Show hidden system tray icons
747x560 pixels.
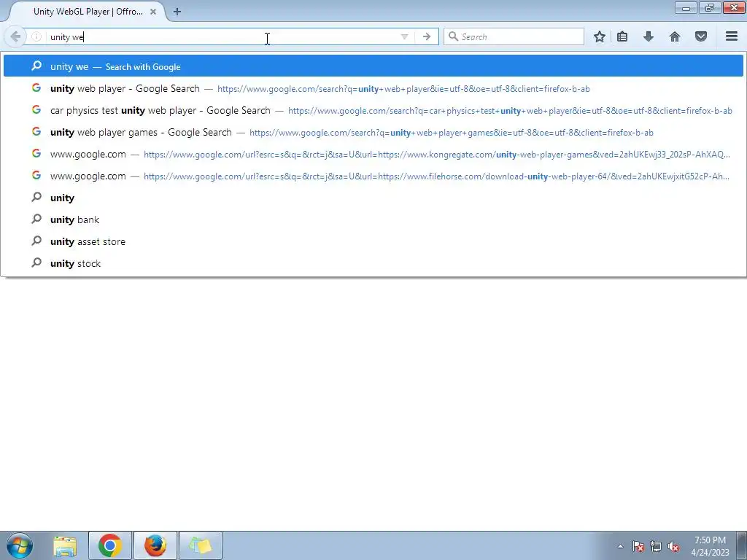[x=620, y=546]
